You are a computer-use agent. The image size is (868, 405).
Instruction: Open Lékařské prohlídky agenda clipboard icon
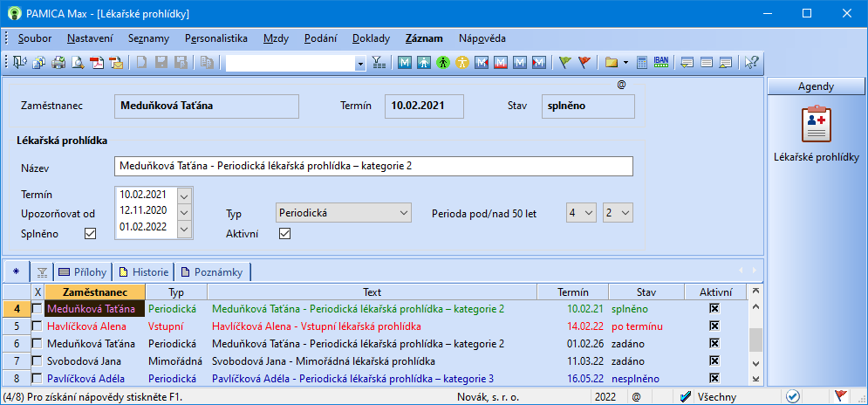817,125
